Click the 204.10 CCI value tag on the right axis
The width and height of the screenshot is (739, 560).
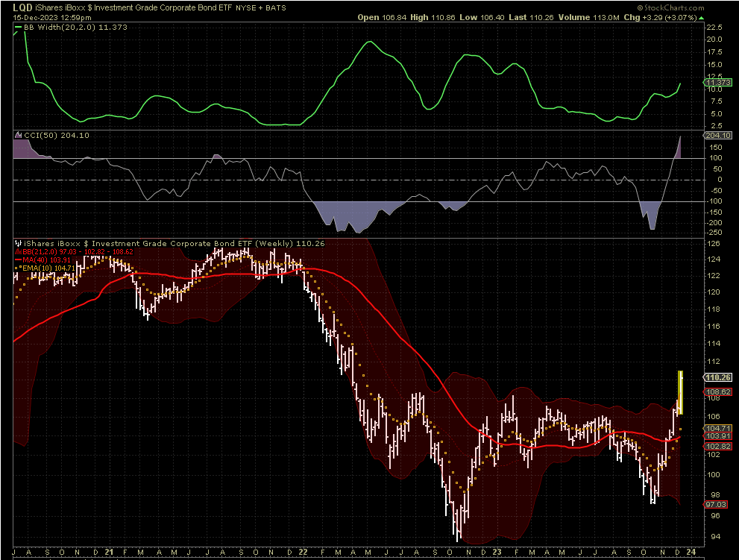[718, 135]
